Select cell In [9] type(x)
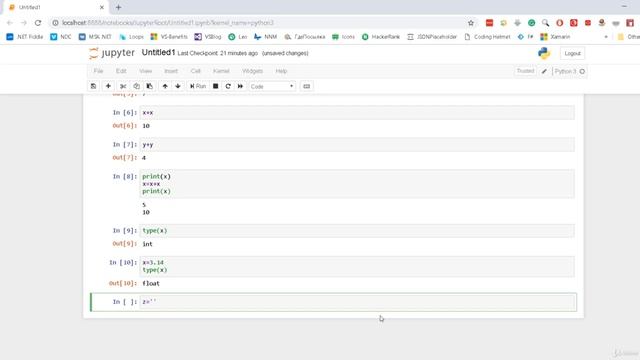The width and height of the screenshot is (640, 360). point(358,231)
